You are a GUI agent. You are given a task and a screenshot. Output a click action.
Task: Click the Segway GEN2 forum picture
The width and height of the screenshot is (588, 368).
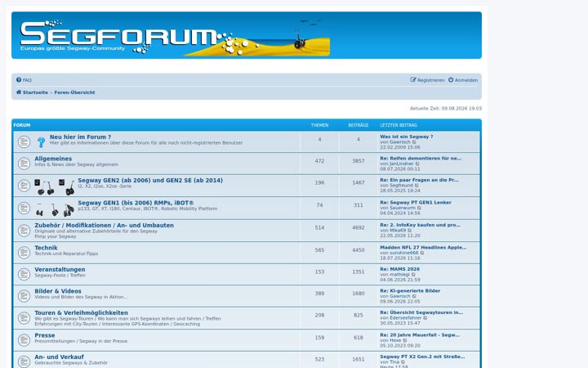[55, 187]
